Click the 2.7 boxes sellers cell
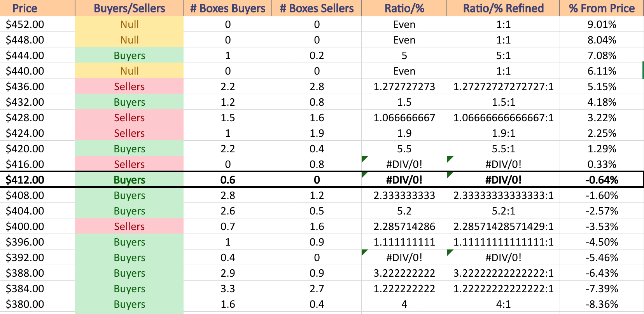Viewport: 644px width, 314px height. (317, 288)
